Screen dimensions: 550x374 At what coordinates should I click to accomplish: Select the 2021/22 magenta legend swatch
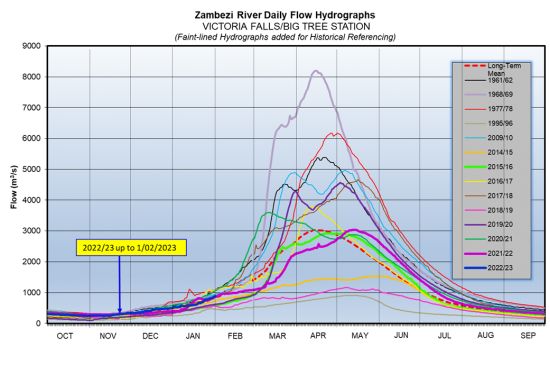pos(475,253)
